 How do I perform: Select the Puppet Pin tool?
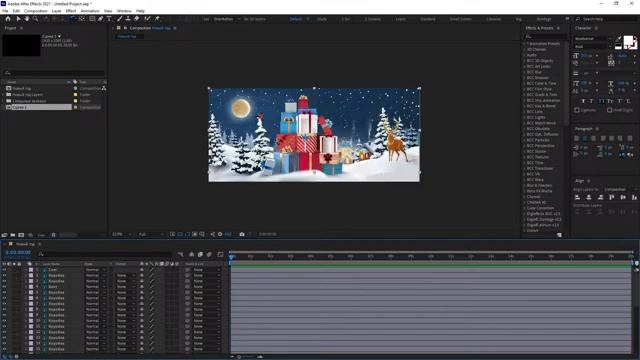point(157,19)
